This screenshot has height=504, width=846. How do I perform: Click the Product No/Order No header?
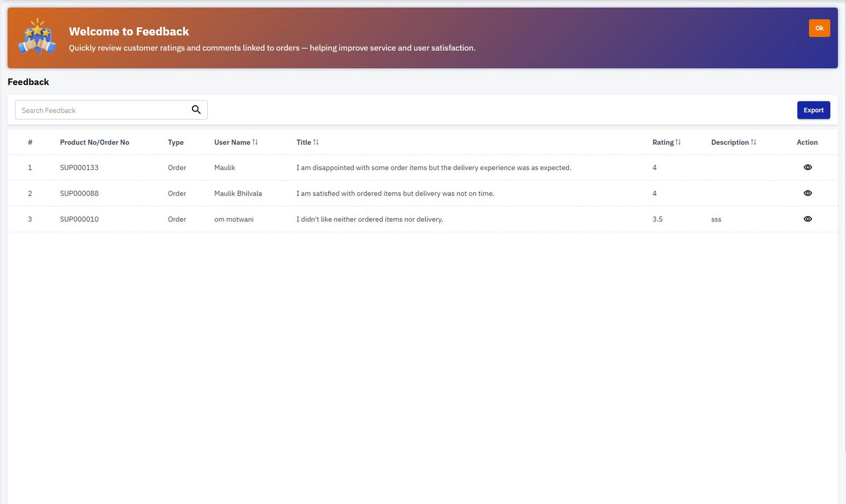[95, 142]
